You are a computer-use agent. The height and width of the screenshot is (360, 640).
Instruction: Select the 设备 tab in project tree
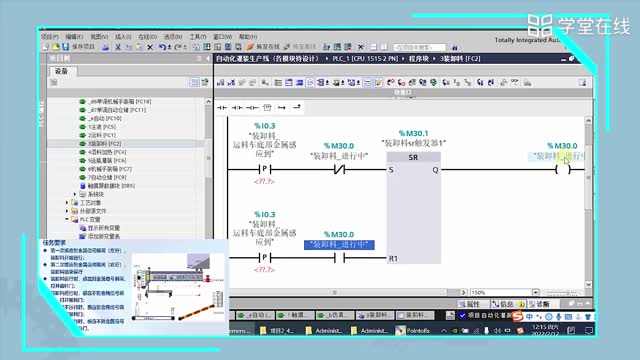62,71
